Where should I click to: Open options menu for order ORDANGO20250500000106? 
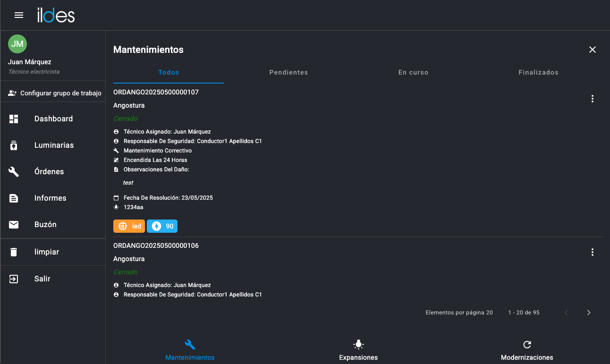click(x=592, y=252)
